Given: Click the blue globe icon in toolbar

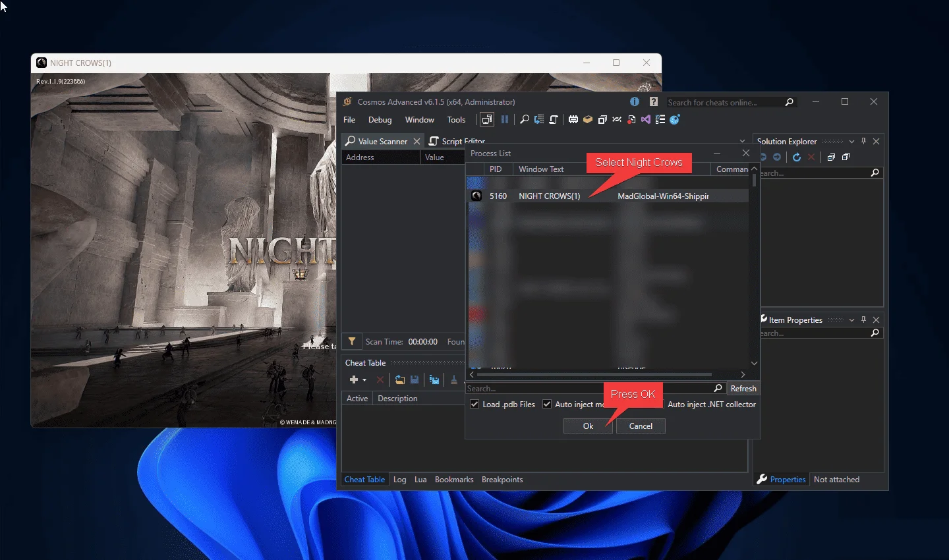Looking at the screenshot, I should click(x=675, y=119).
